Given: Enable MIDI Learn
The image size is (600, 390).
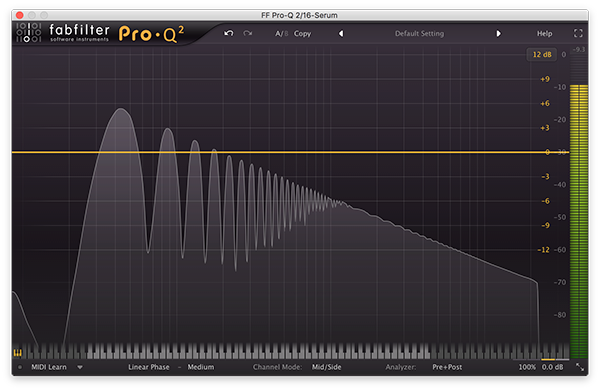Looking at the screenshot, I should coord(49,367).
